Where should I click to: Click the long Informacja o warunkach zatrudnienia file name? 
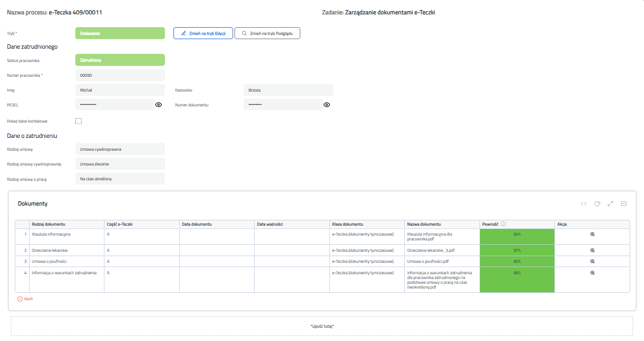440,280
